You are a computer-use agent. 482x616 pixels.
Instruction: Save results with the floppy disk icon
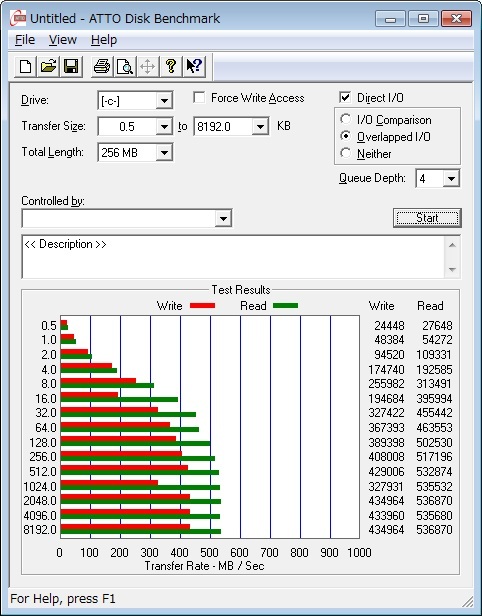tap(71, 66)
